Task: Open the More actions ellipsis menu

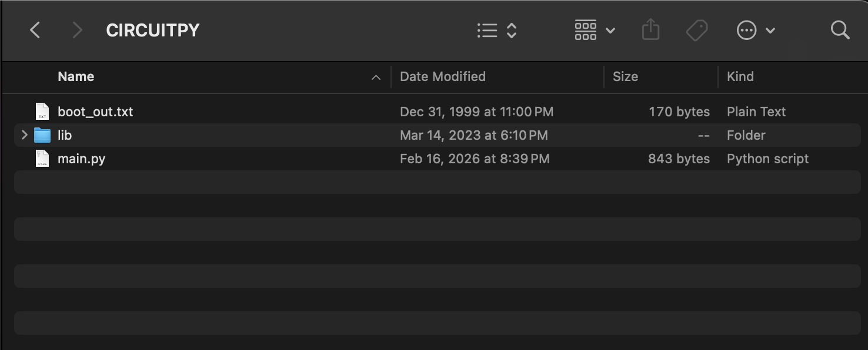Action: pyautogui.click(x=756, y=31)
